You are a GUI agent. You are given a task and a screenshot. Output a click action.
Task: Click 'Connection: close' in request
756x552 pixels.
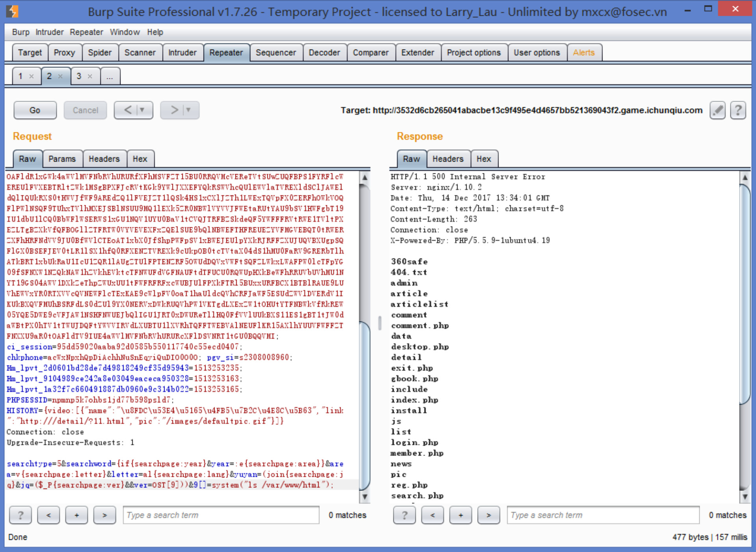coord(45,432)
